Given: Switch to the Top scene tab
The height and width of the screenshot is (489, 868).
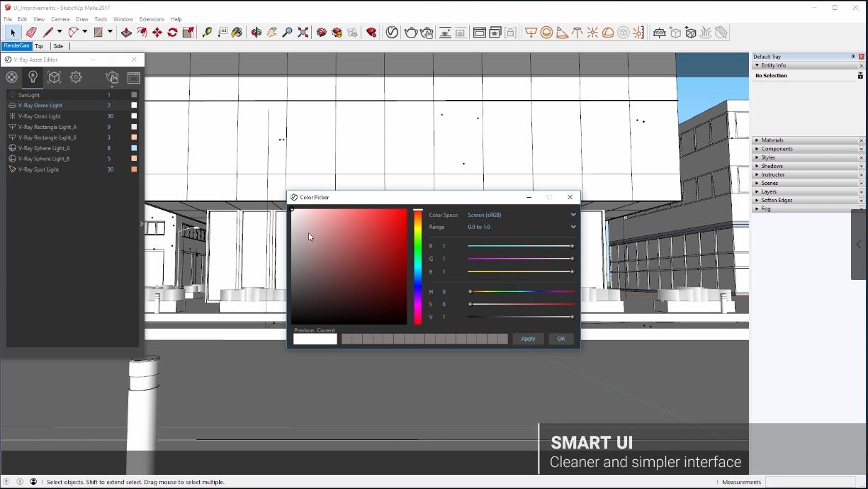Looking at the screenshot, I should tap(39, 46).
